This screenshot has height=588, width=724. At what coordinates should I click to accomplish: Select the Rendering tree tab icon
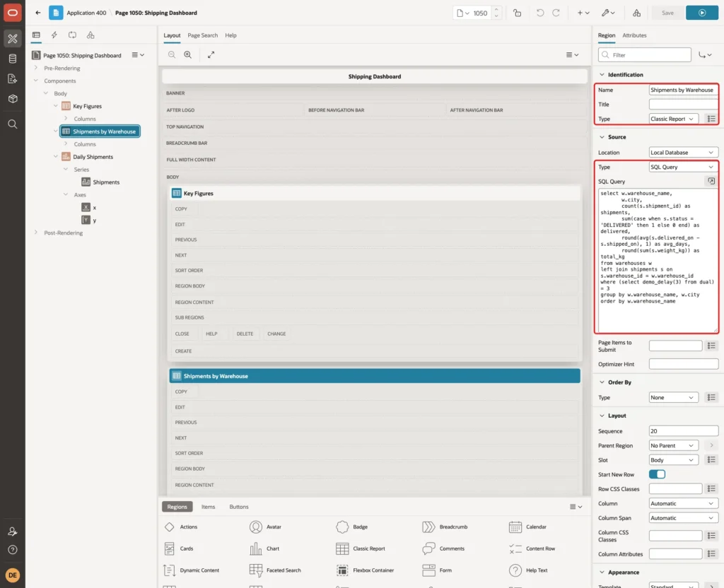pos(36,35)
